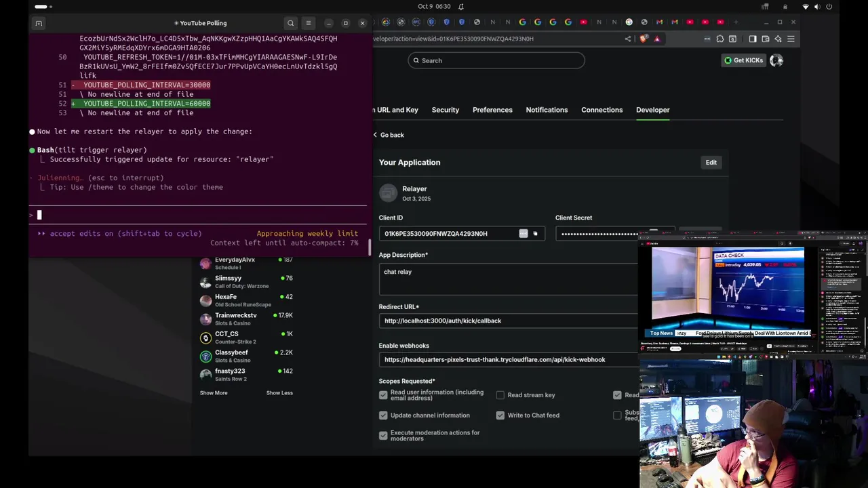The height and width of the screenshot is (488, 868).
Task: Toggle the partially hidden Subscribe scope checkbox
Action: tap(617, 415)
